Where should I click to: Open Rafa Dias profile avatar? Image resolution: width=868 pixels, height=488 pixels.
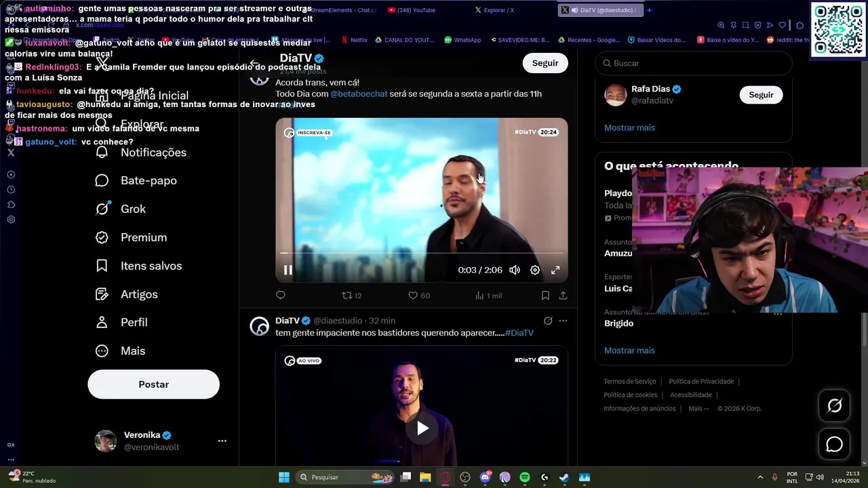click(616, 95)
